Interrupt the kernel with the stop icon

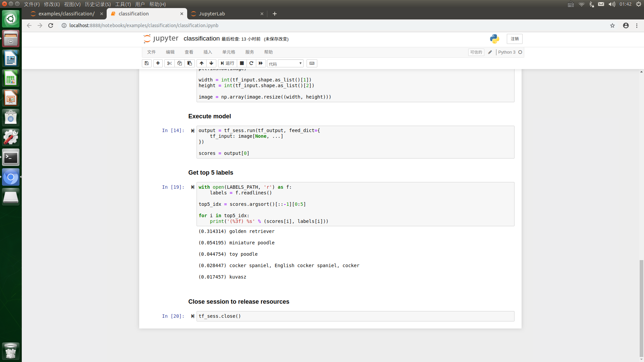point(242,63)
